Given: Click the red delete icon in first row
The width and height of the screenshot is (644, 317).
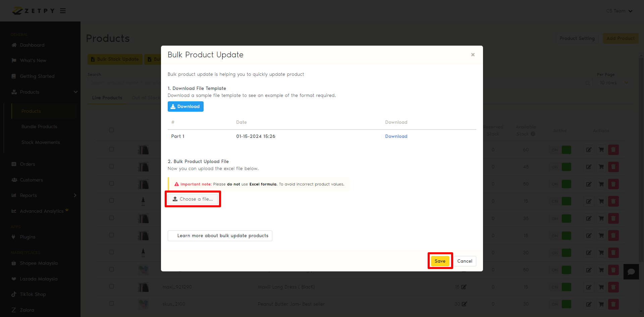Looking at the screenshot, I should point(613,150).
